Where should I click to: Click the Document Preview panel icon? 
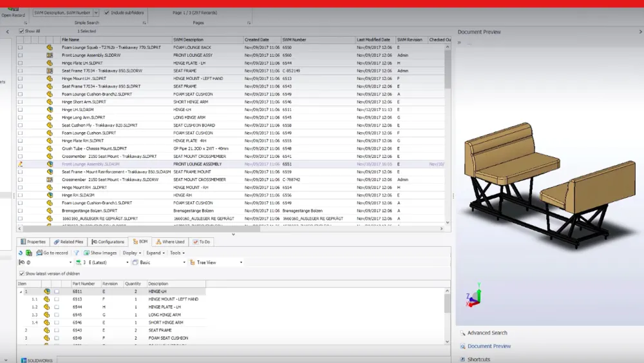(462, 346)
